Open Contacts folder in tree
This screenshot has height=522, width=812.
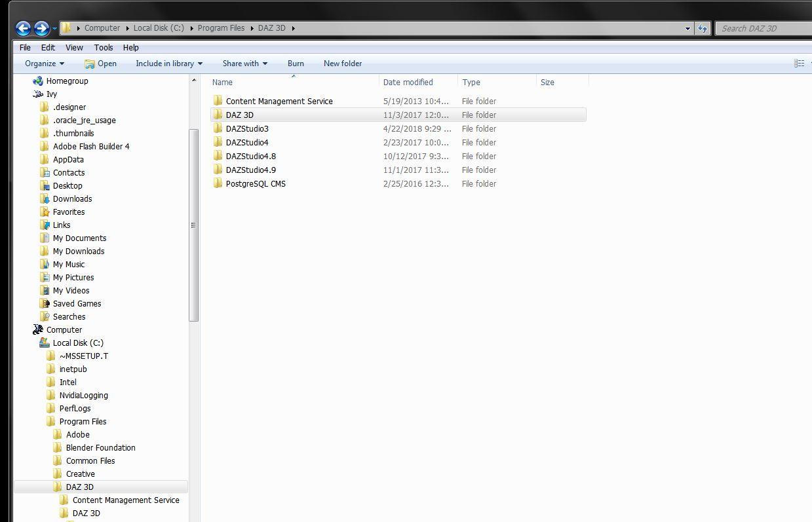[x=69, y=172]
